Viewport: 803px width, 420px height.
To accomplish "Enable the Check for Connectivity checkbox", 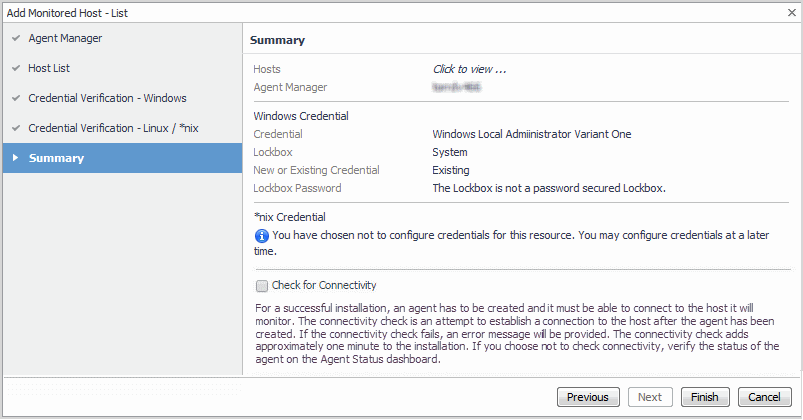I will (x=262, y=285).
